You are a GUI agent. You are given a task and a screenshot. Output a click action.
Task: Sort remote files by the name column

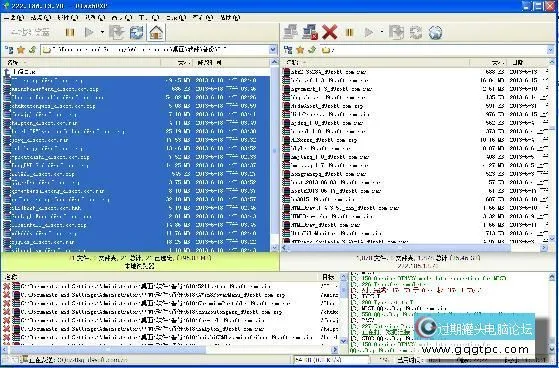click(x=376, y=63)
